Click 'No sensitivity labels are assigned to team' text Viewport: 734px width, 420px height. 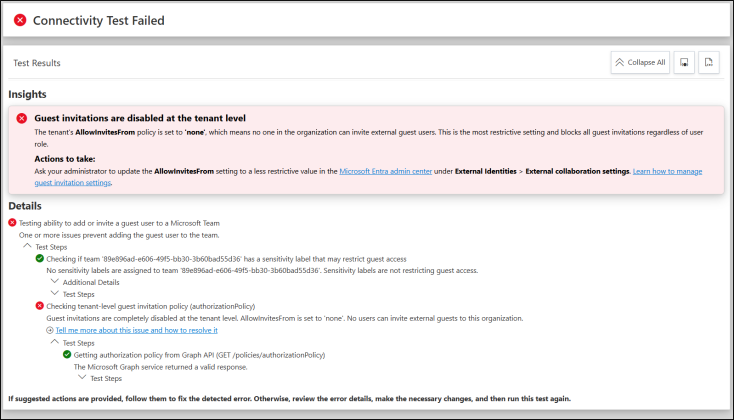262,270
